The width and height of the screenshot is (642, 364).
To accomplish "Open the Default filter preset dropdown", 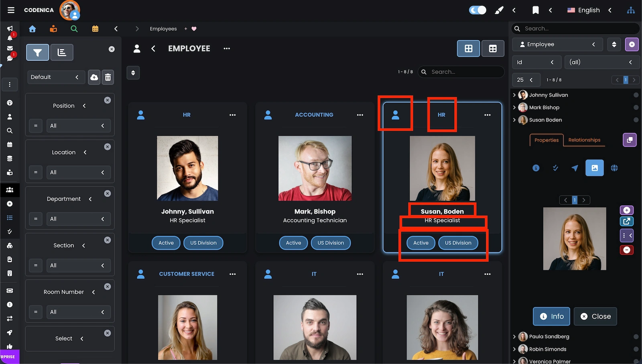I will coord(56,77).
